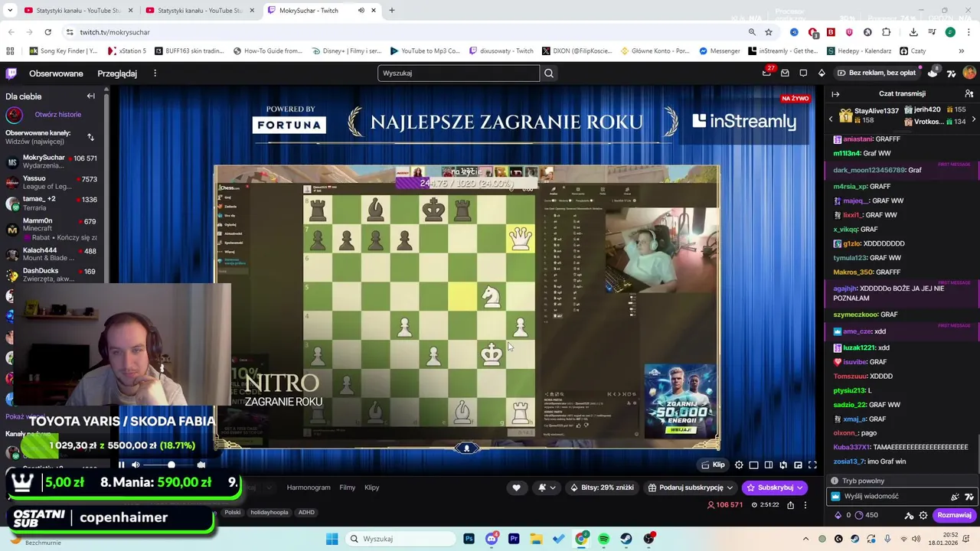Open the user profile avatar menu
Image resolution: width=980 pixels, height=551 pixels.
(x=969, y=73)
